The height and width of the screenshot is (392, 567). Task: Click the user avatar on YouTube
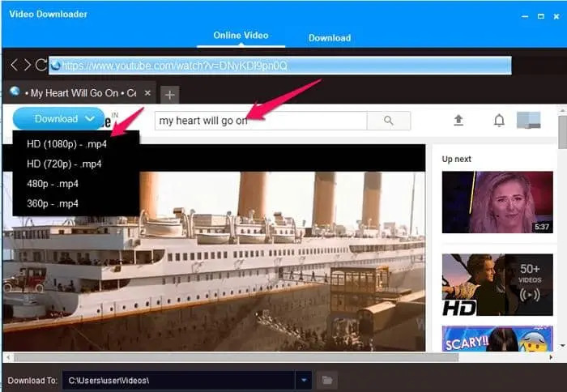(x=529, y=120)
